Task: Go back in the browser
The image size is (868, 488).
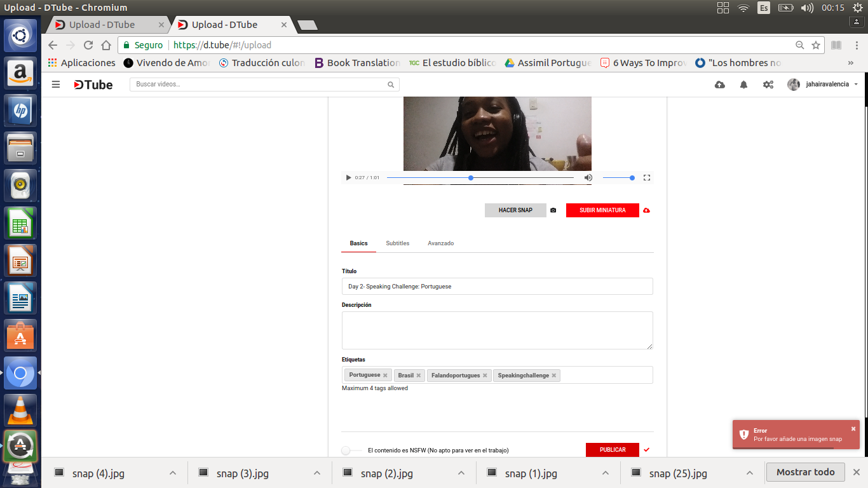Action: [x=53, y=45]
